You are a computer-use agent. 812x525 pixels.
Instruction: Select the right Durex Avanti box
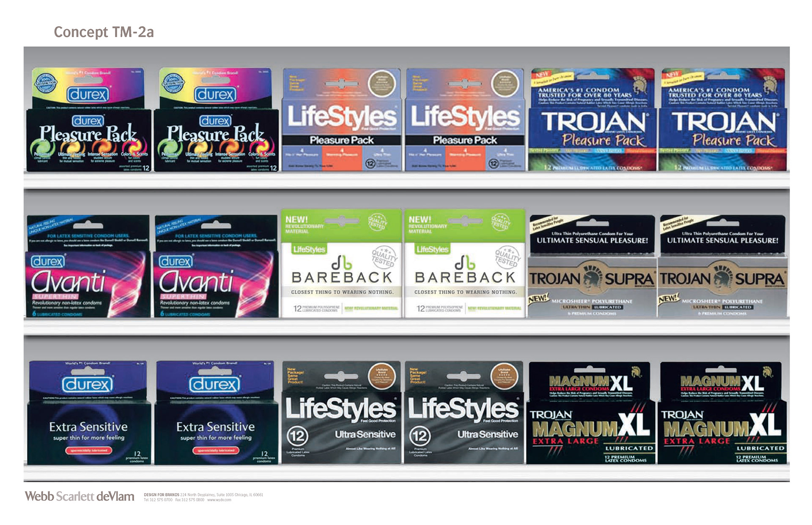pos(216,266)
